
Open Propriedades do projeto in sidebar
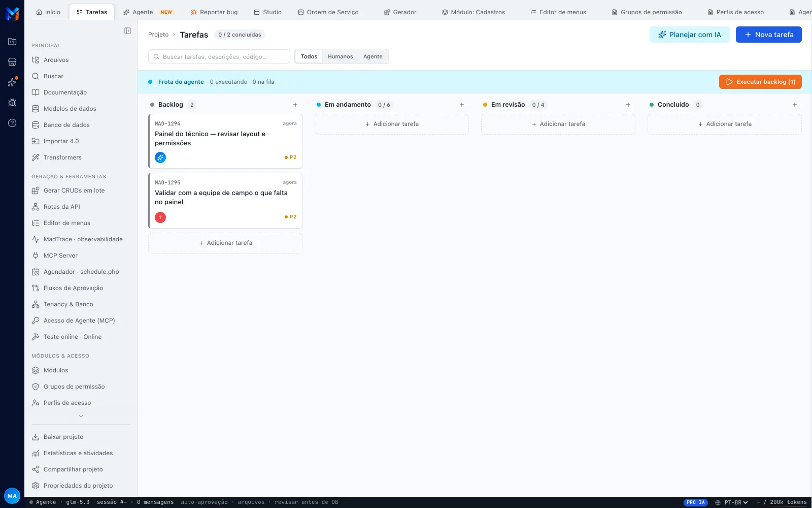pyautogui.click(x=81, y=486)
